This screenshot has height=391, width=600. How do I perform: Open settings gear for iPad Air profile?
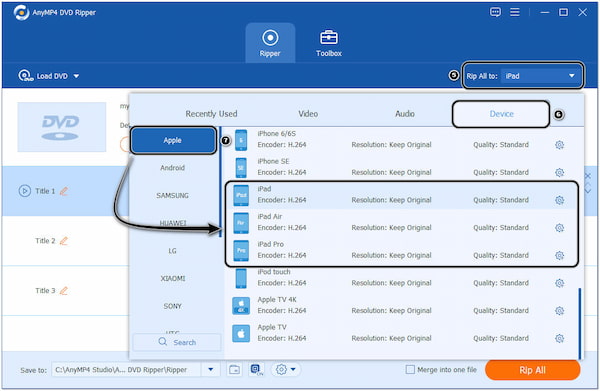pyautogui.click(x=559, y=228)
